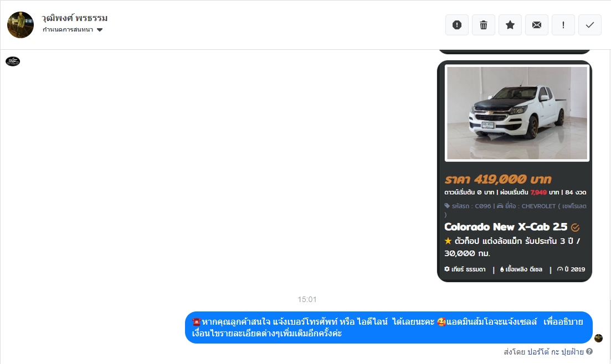Click the brand text CHEVROLET ( เชฟโรเลต
611x364 pixels.
tap(554, 206)
